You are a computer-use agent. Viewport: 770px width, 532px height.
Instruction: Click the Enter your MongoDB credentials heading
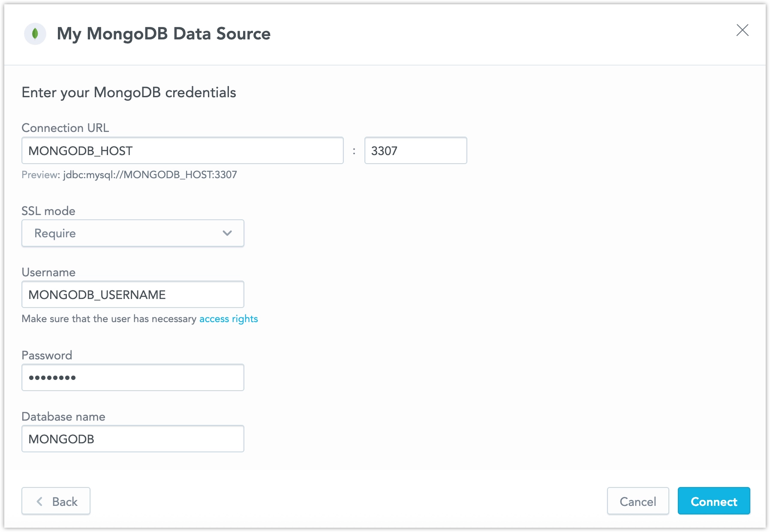(x=129, y=92)
